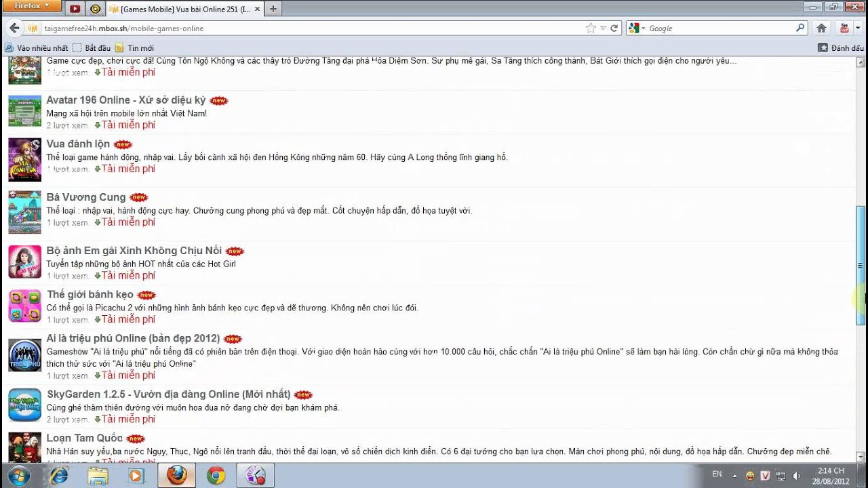Expand the address bar history dropdown

pos(602,28)
